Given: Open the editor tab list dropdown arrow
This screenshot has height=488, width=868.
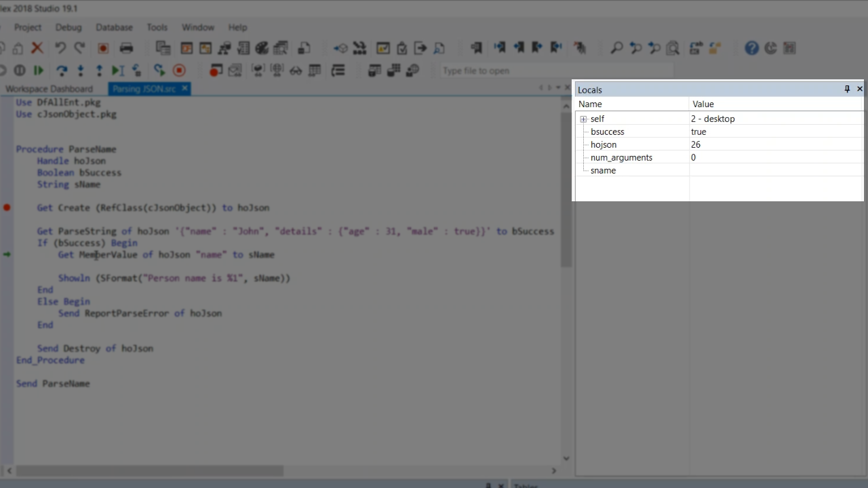Looking at the screenshot, I should point(558,88).
